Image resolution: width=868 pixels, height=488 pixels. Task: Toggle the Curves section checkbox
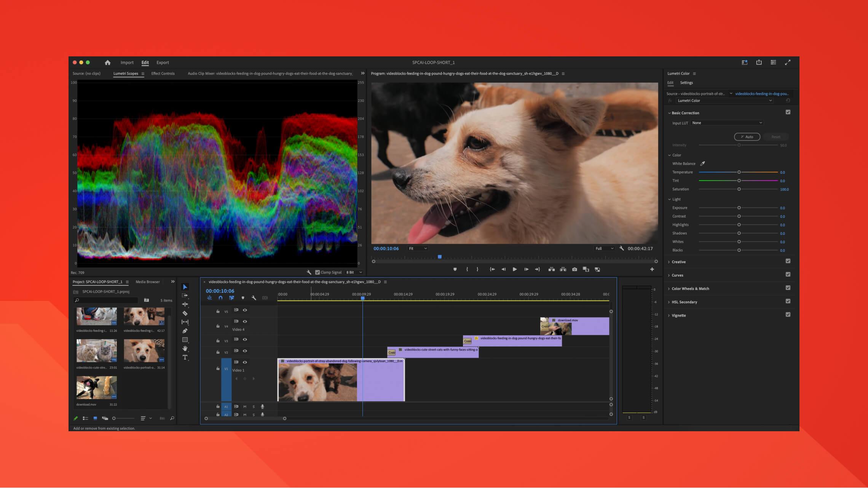788,275
